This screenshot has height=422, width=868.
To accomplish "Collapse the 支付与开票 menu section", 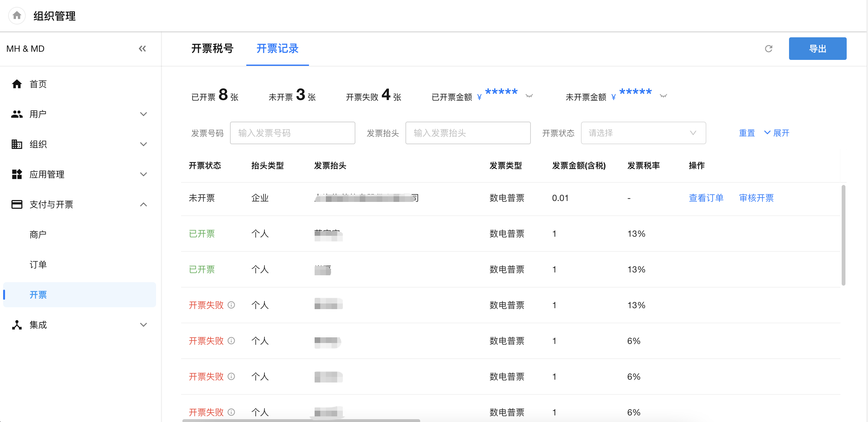I will point(144,204).
